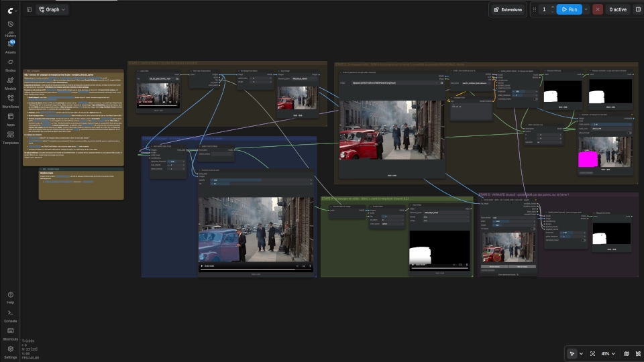644x362 pixels.
Task: Adjust the mask_opacity slider in preview node
Action: 612,125
